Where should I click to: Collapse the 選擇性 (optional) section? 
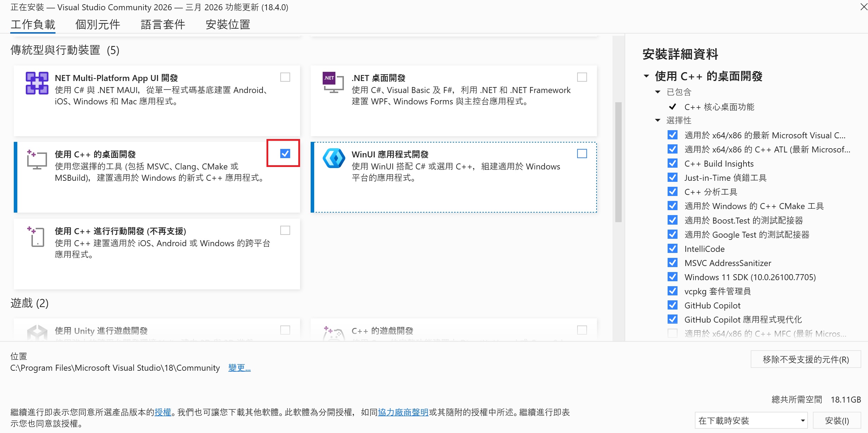pos(658,120)
